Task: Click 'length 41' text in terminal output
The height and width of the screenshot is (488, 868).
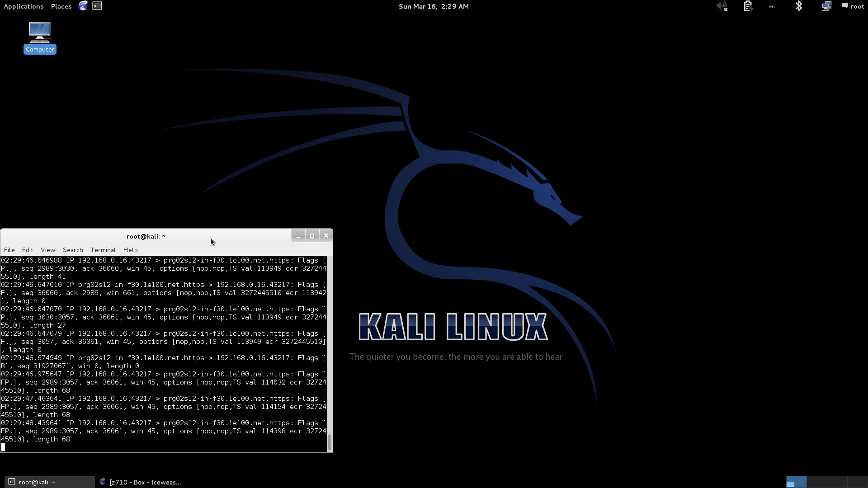Action: 47,277
